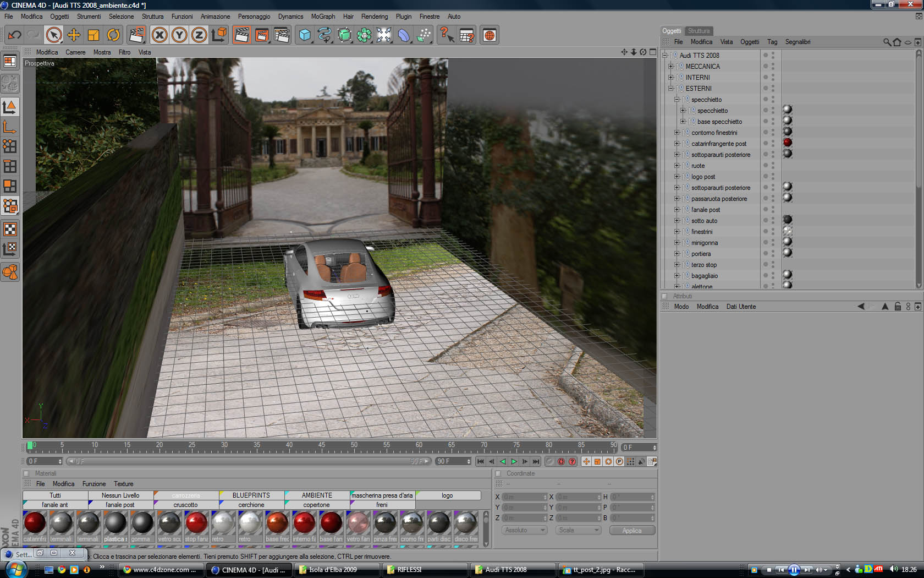Add a cube primitive object
Screen dimensions: 924x578
pyautogui.click(x=305, y=35)
